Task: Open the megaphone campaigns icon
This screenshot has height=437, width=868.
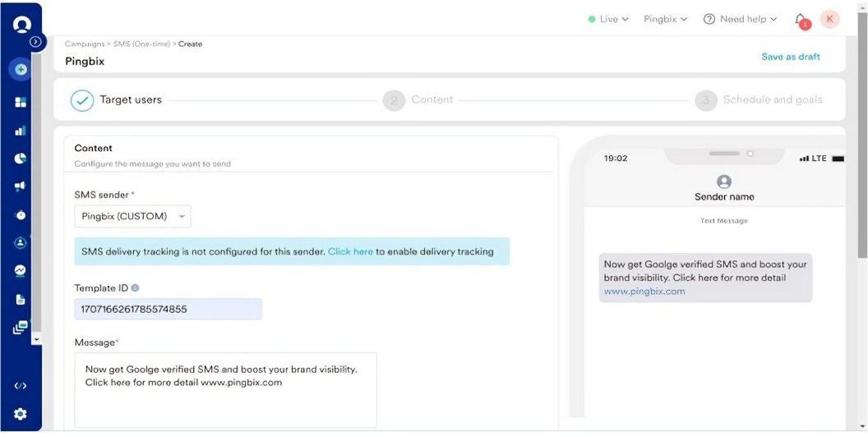Action: tap(21, 186)
